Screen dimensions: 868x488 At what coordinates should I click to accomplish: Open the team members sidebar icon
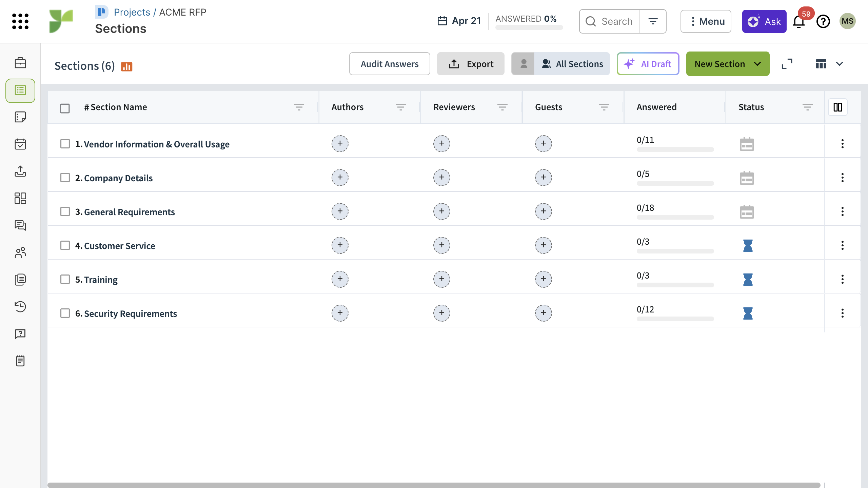click(x=20, y=252)
